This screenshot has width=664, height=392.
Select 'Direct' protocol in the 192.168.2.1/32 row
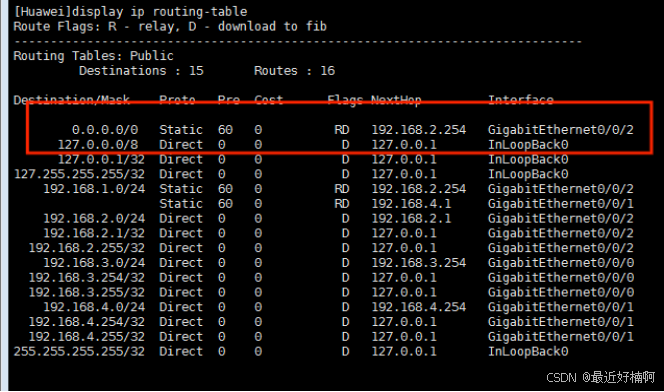pos(181,233)
